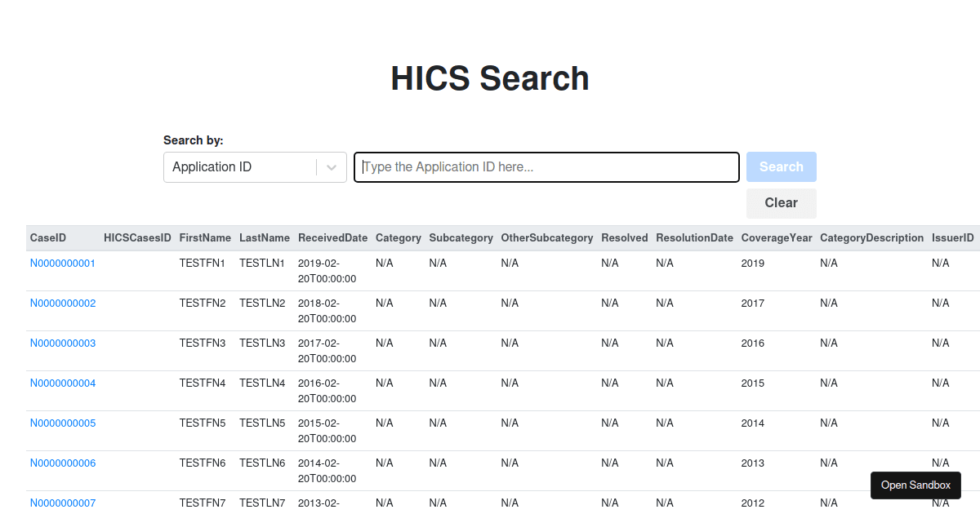Click the IssuerID column header
Screen dimensions: 980x514
click(953, 238)
